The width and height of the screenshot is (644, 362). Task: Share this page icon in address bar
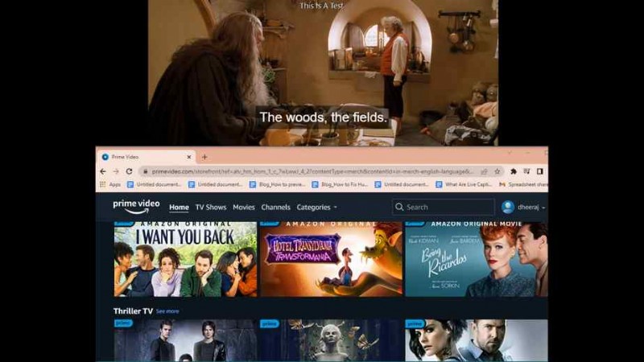tap(485, 171)
